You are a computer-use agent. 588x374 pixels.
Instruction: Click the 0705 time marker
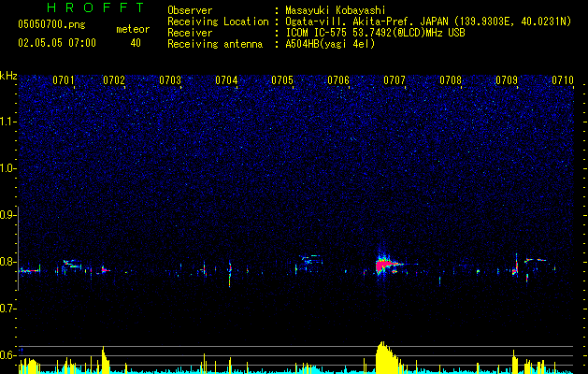282,80
